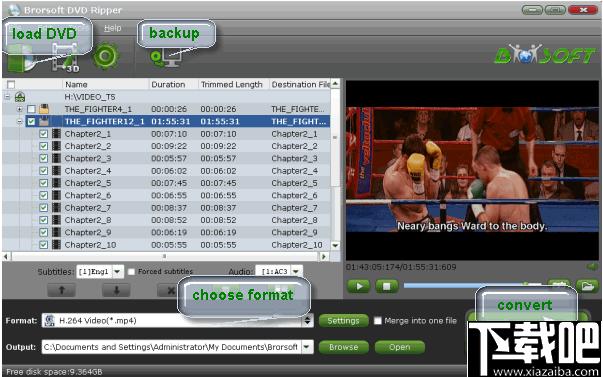Click the Browse button

point(343,347)
